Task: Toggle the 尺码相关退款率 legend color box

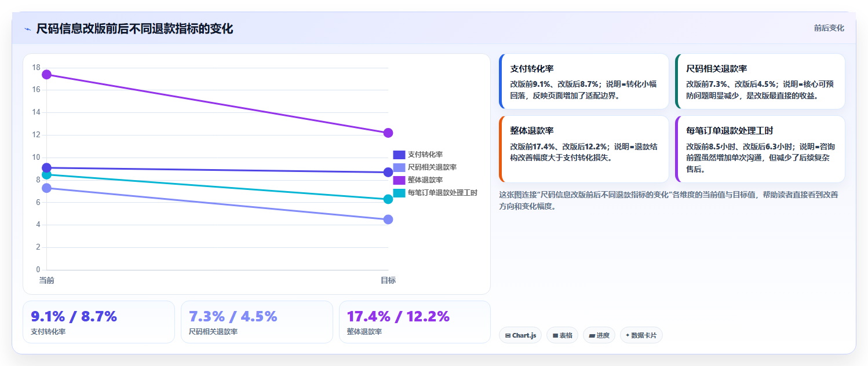Action: 399,167
